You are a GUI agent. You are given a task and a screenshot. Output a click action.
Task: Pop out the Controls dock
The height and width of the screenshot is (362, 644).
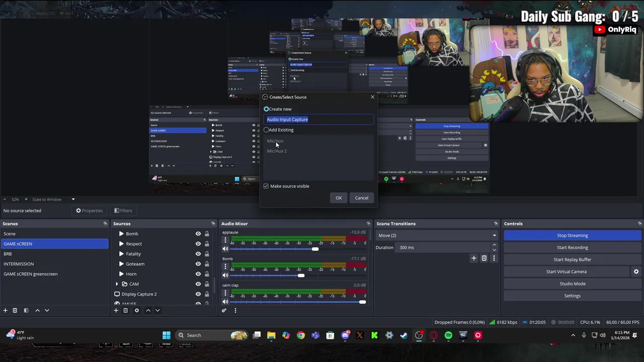639,224
